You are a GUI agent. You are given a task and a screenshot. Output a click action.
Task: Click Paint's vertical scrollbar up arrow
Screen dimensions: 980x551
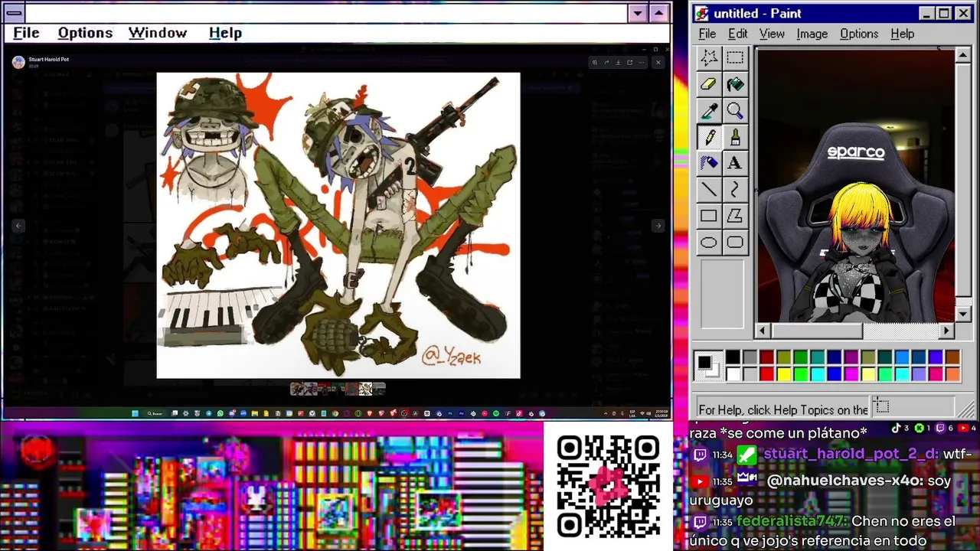point(963,55)
